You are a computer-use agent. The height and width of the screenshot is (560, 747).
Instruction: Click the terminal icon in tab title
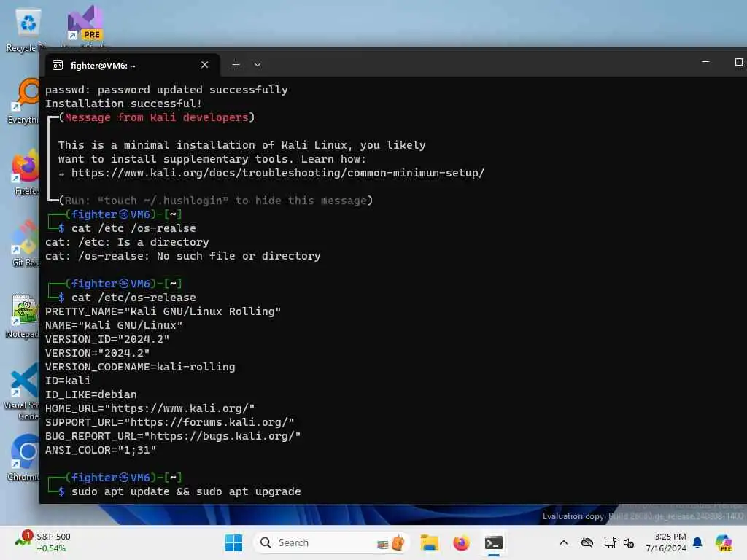[x=58, y=65]
